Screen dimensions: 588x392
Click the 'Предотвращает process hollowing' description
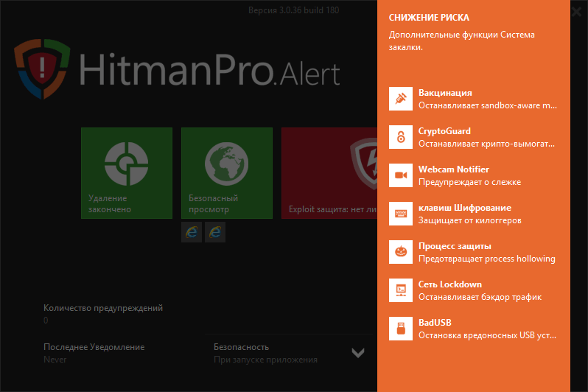coord(487,259)
